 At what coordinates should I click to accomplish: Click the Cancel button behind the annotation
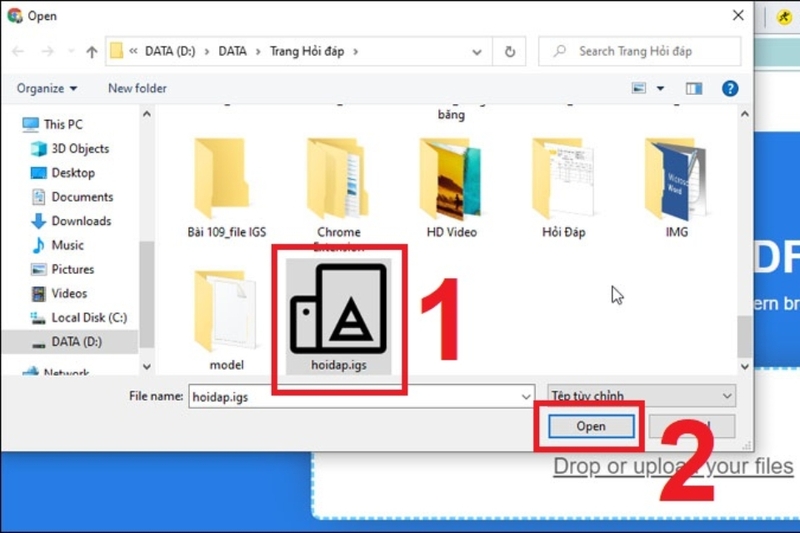[692, 426]
